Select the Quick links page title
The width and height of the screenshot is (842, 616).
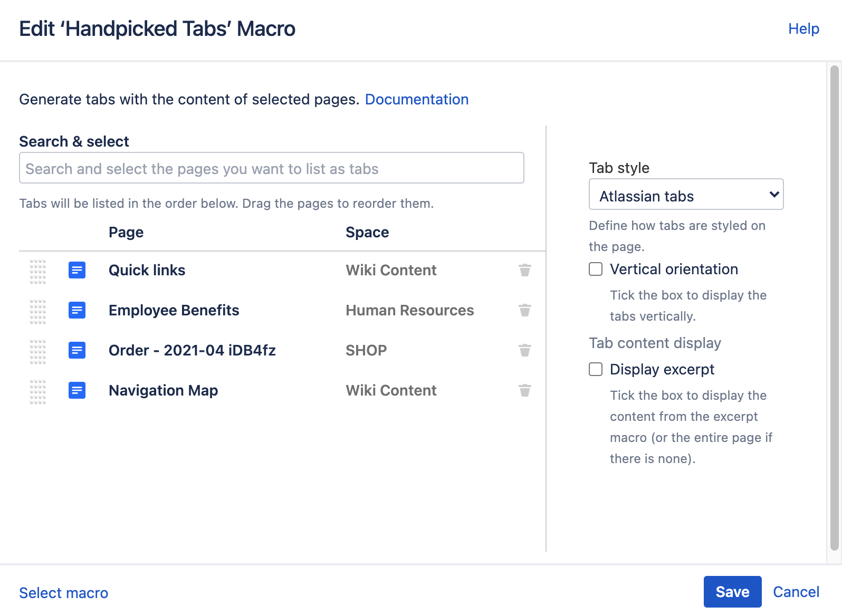click(x=147, y=270)
